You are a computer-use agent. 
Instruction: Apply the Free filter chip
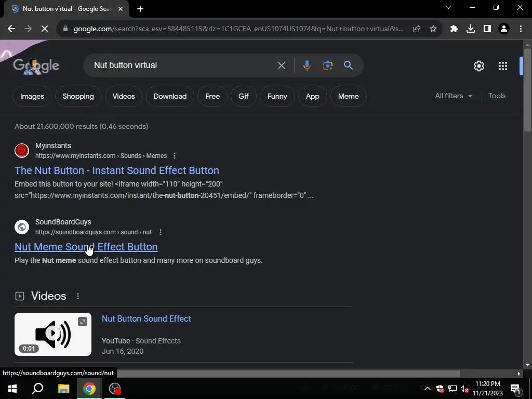pyautogui.click(x=212, y=96)
